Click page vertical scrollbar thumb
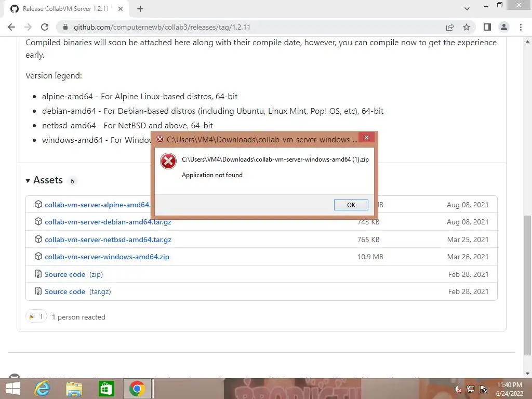This screenshot has height=399, width=532. tap(527, 285)
